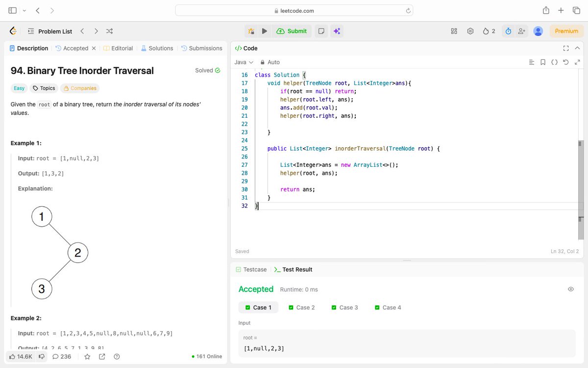Viewport: 588px width, 368px height.
Task: Start the session timer stopwatch
Action: pyautogui.click(x=508, y=30)
